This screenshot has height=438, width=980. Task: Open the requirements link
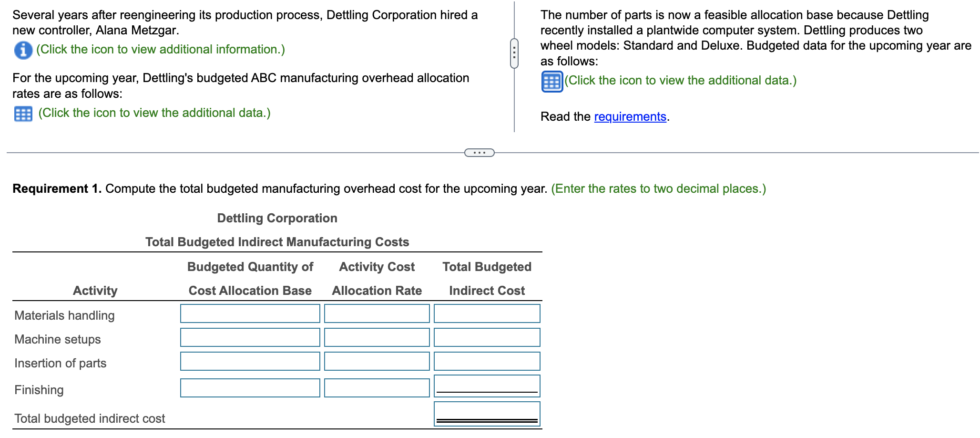click(629, 116)
